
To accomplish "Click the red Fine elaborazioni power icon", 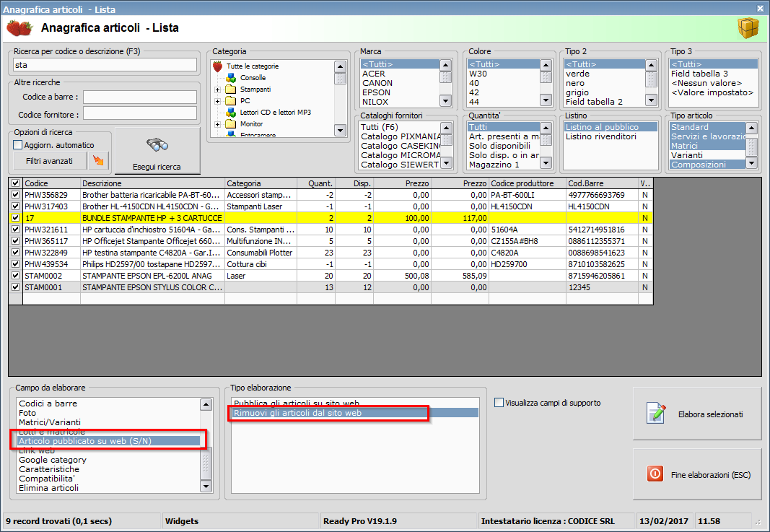I will click(655, 474).
